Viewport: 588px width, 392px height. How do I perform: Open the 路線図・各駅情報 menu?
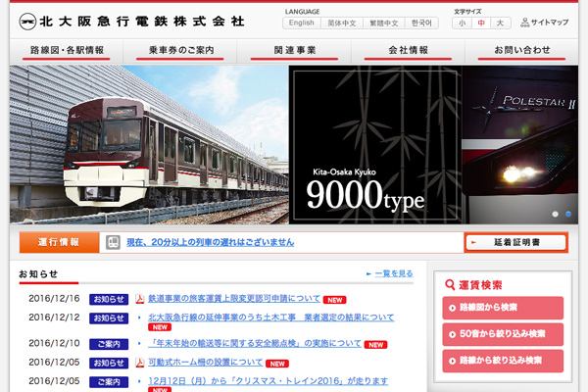pyautogui.click(x=67, y=51)
